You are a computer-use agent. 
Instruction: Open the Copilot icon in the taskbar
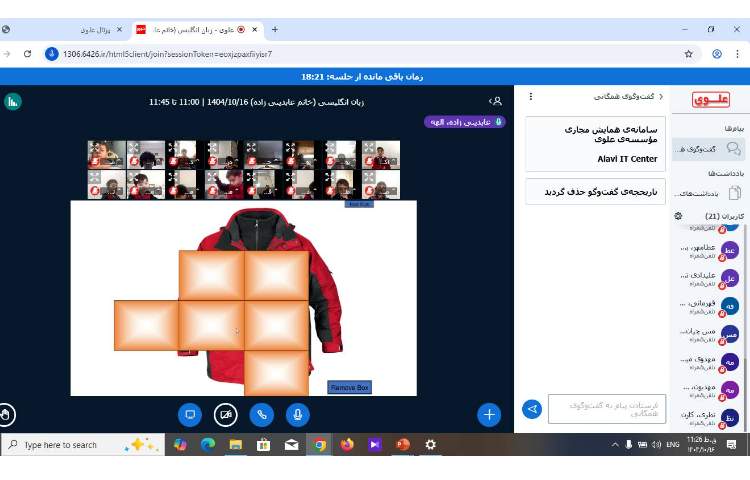tap(180, 445)
